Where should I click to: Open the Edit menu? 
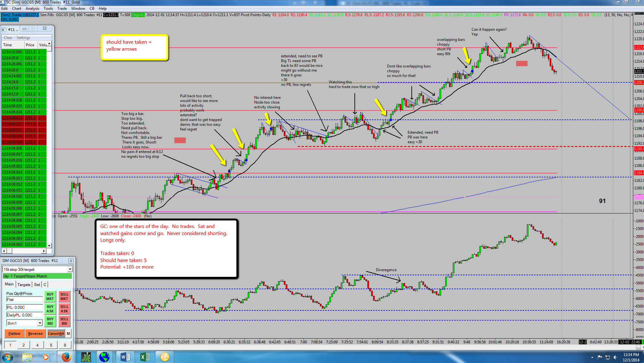4,9
